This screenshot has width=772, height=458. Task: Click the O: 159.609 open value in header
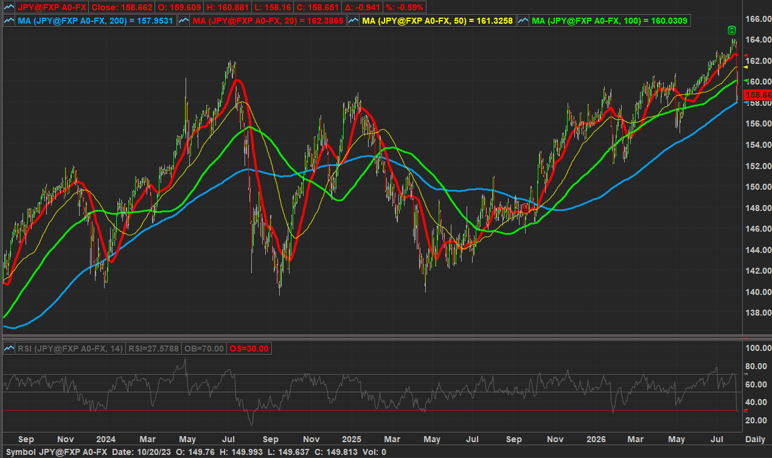coord(179,7)
